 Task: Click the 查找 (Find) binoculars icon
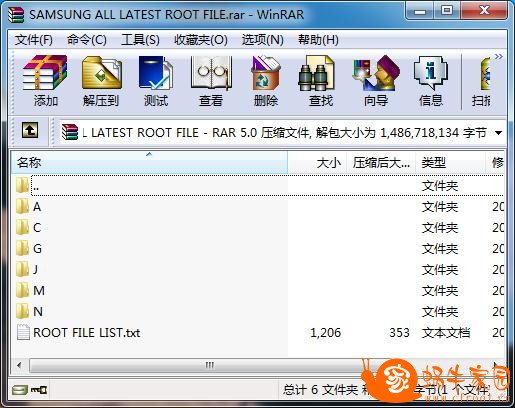(316, 73)
